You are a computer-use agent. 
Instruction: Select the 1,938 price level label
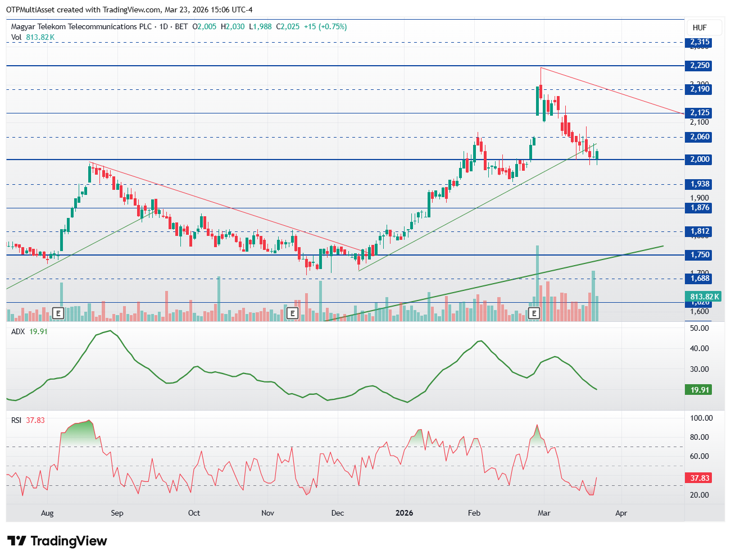coord(700,184)
